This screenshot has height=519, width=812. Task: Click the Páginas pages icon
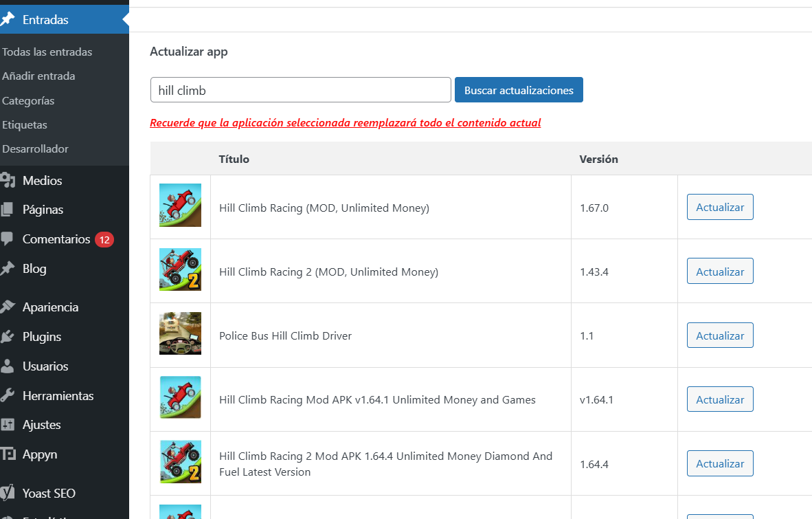pyautogui.click(x=8, y=210)
